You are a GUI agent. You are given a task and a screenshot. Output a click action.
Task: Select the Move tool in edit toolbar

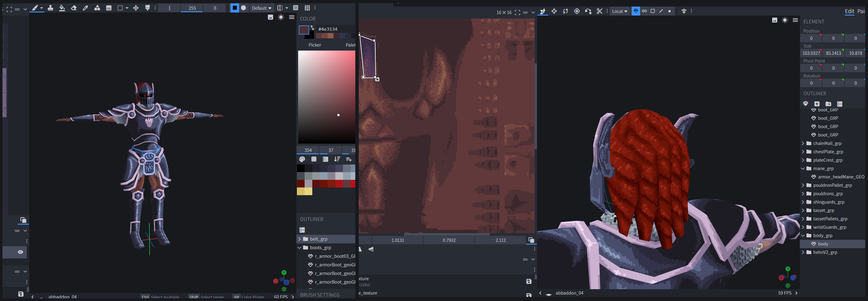click(554, 11)
